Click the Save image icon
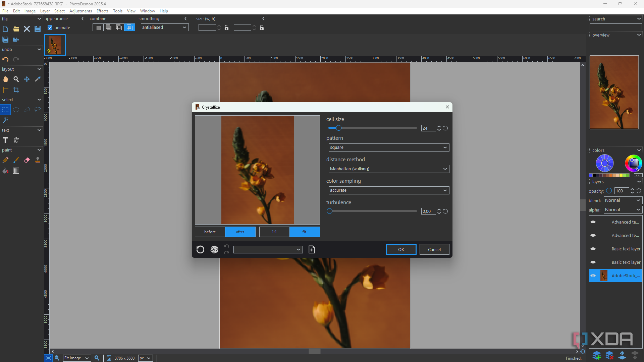Image resolution: width=644 pixels, height=362 pixels. [x=38, y=29]
